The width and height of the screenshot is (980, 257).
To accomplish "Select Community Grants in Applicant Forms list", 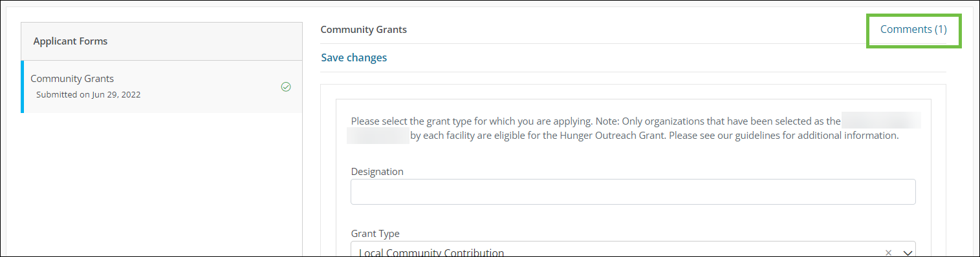I will click(162, 87).
